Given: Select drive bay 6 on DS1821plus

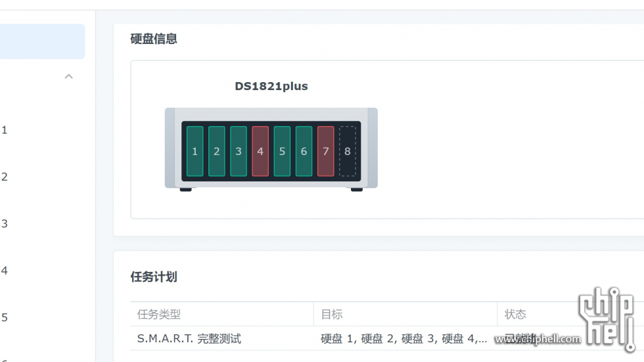Looking at the screenshot, I should pos(304,151).
